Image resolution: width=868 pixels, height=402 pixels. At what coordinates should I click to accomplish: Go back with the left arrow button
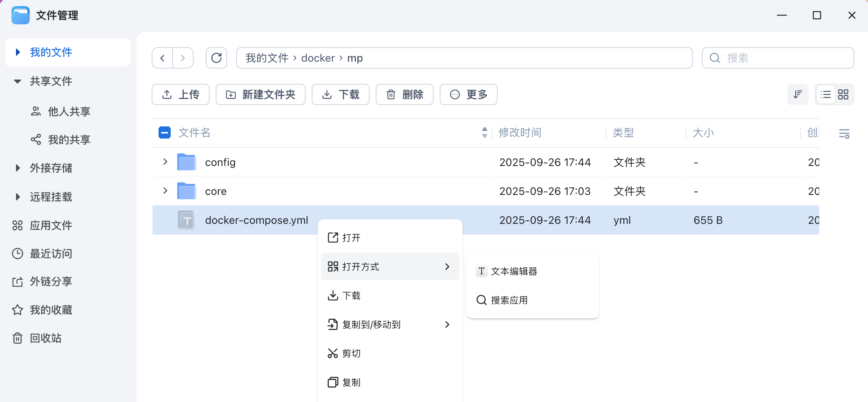[163, 58]
